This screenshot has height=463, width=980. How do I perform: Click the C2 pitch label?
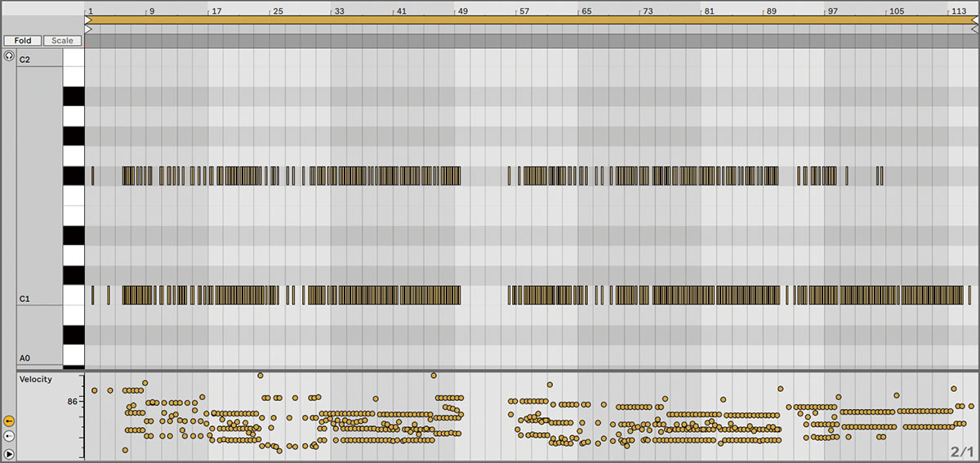pyautogui.click(x=24, y=60)
